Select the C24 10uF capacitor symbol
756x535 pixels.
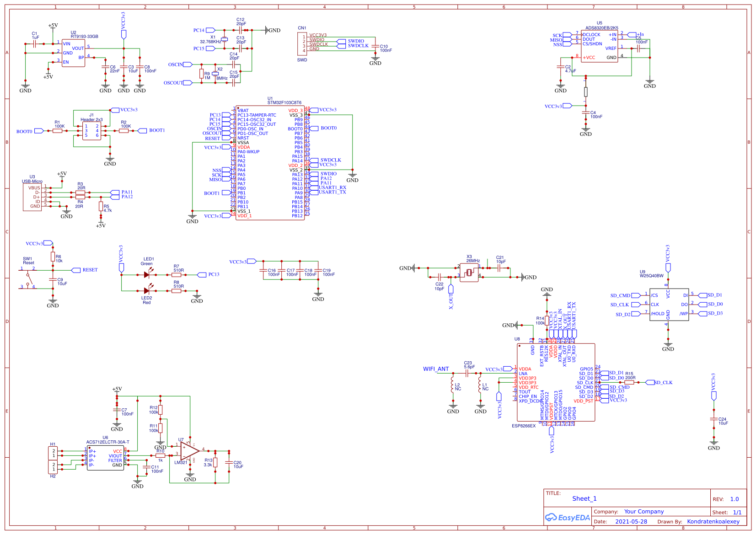coord(714,419)
